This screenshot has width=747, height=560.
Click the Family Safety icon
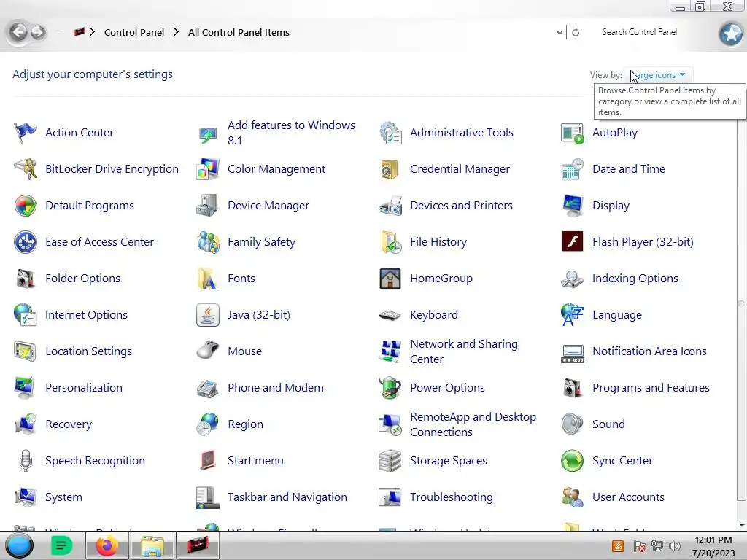(x=208, y=242)
